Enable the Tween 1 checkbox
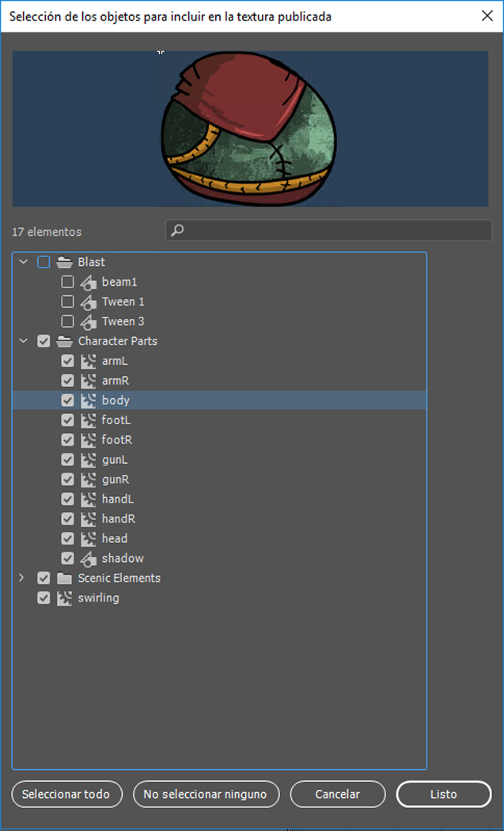This screenshot has height=831, width=504. pyautogui.click(x=67, y=302)
